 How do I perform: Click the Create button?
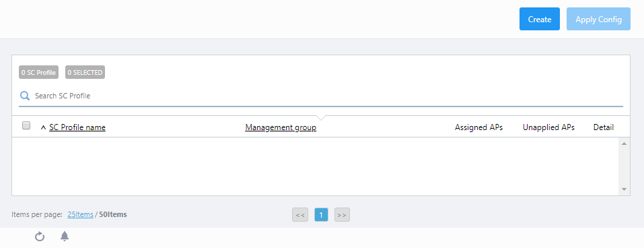[x=539, y=19]
